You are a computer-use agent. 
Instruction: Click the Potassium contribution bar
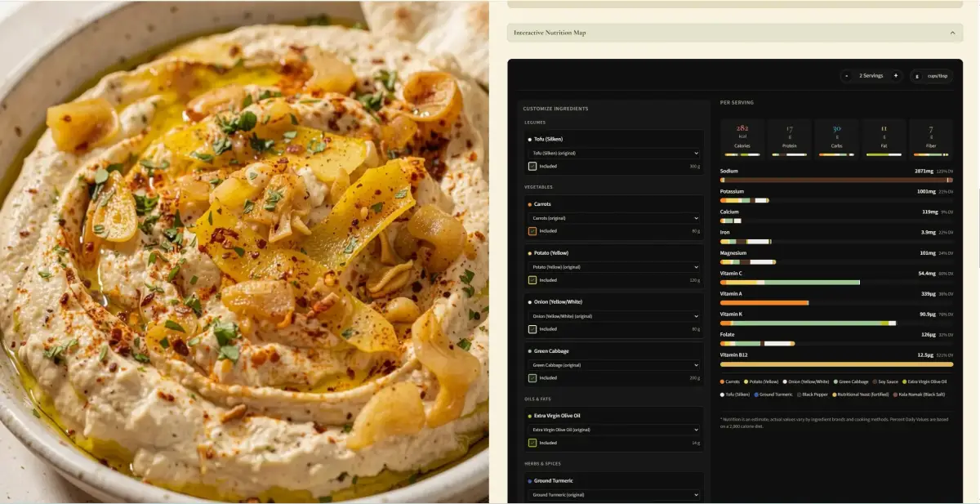pyautogui.click(x=836, y=200)
